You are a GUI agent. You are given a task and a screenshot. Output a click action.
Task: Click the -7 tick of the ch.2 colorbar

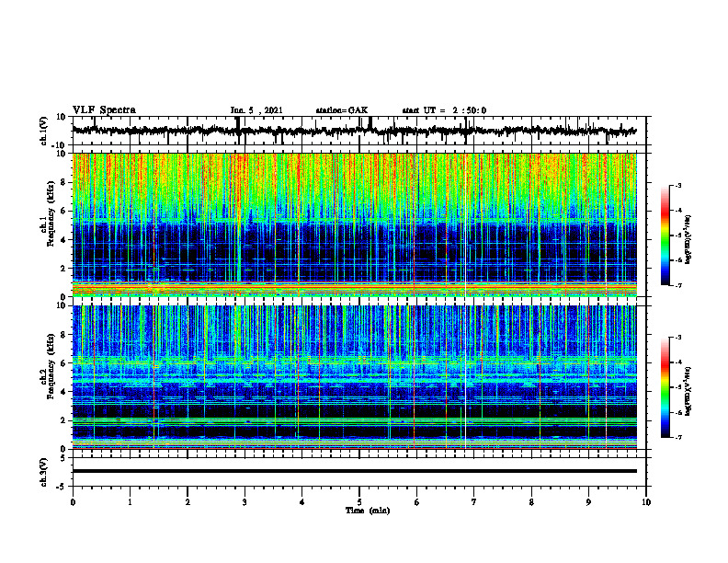(x=678, y=437)
